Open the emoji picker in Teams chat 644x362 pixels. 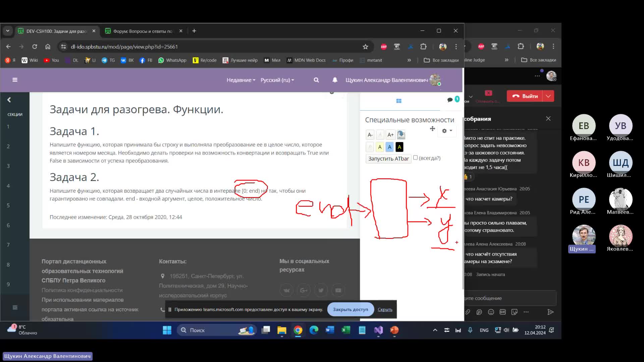pyautogui.click(x=491, y=312)
